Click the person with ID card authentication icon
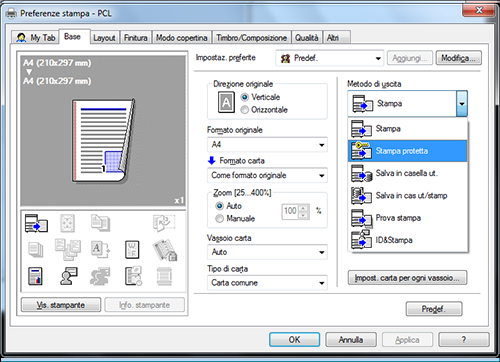This screenshot has height=362, width=500. tap(69, 276)
